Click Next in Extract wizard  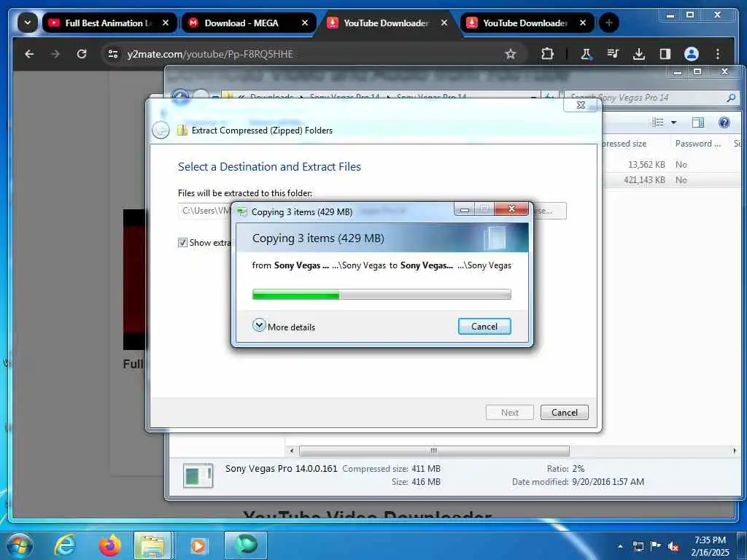(509, 413)
